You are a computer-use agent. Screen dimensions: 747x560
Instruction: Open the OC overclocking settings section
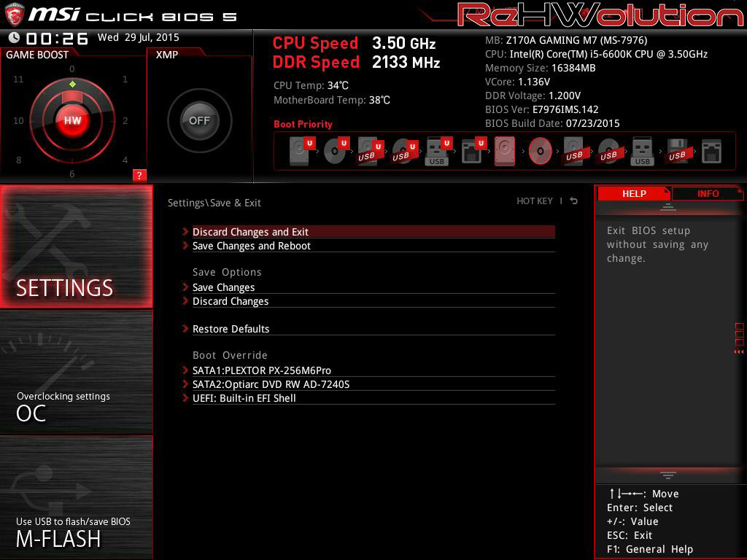click(76, 373)
